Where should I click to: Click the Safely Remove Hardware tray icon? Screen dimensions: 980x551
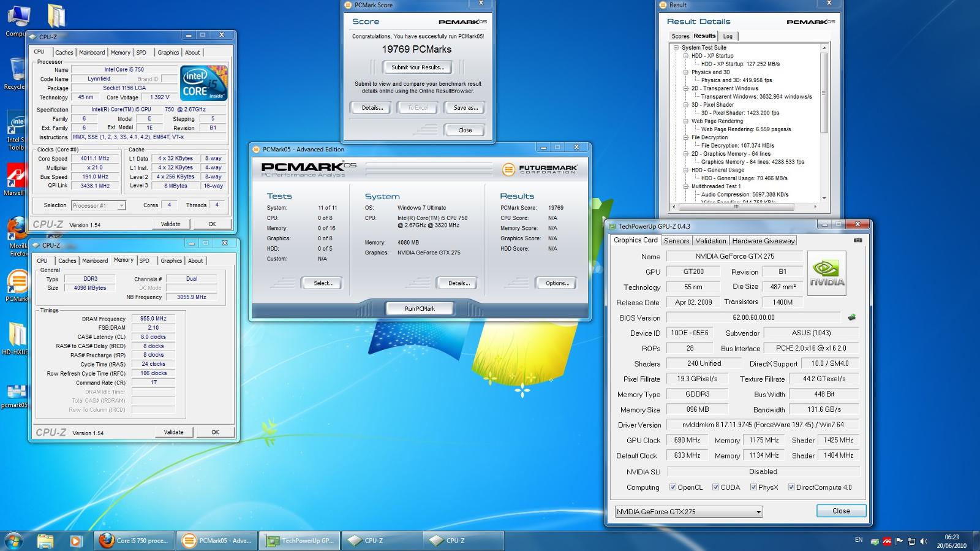point(875,541)
